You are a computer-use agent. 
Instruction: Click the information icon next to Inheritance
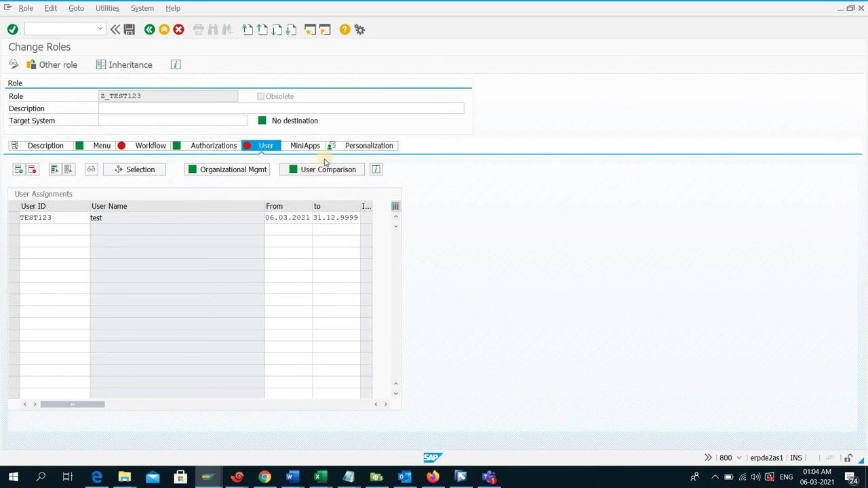[176, 64]
